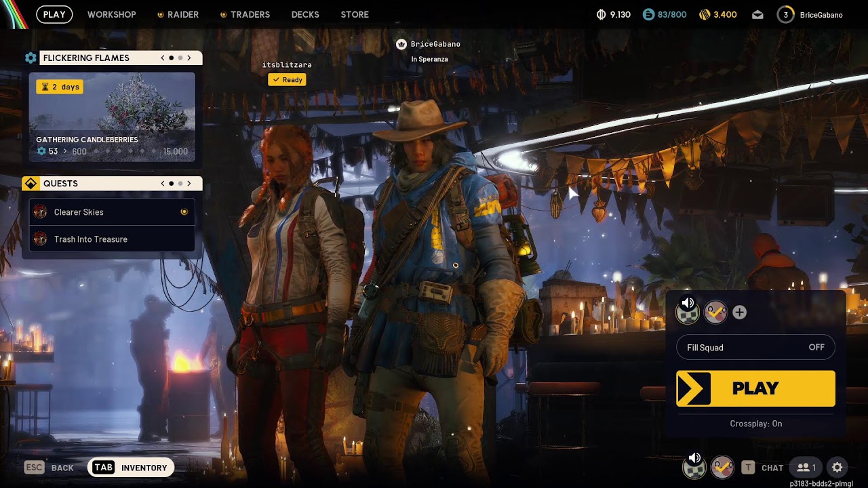This screenshot has height=488, width=868.
Task: Open the Gathering Candleberries event card
Action: (x=112, y=117)
